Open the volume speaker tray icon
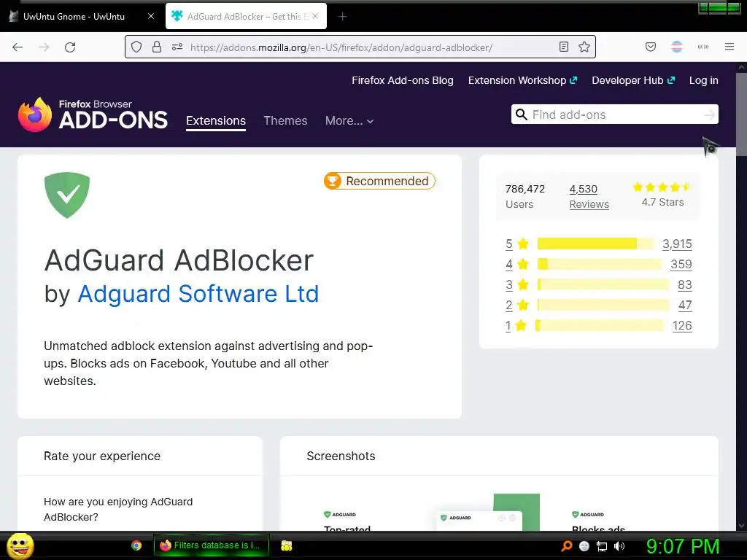This screenshot has height=560, width=747. (x=619, y=546)
